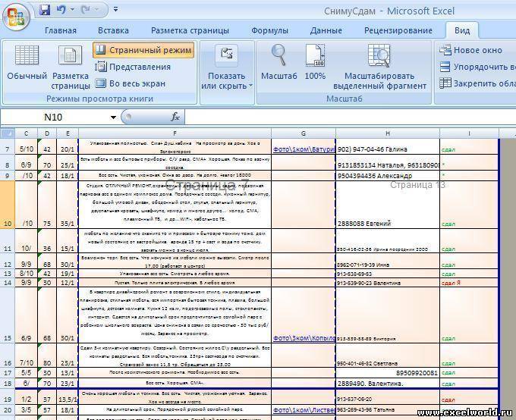Save the workbook via quick access
The width and height of the screenshot is (516, 420).
point(45,10)
